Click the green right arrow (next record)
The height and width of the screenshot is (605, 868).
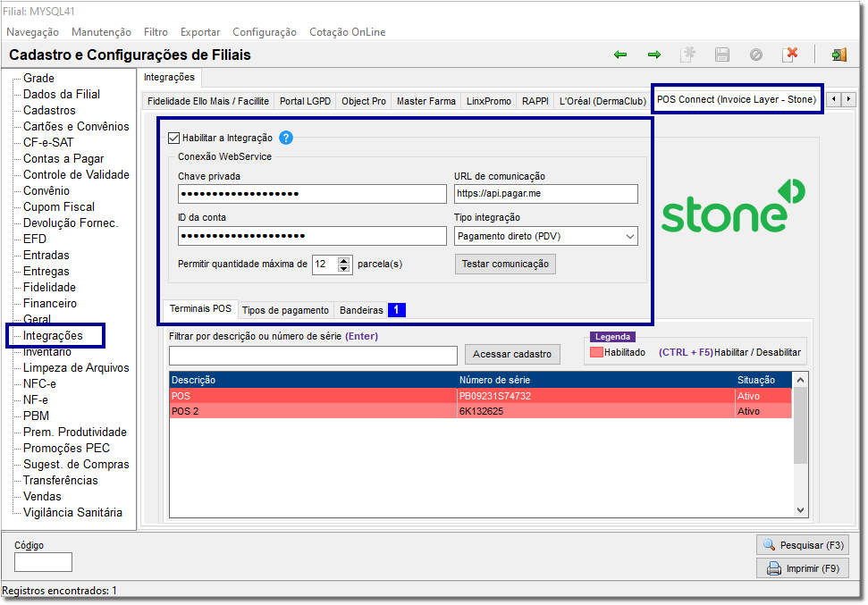click(654, 55)
